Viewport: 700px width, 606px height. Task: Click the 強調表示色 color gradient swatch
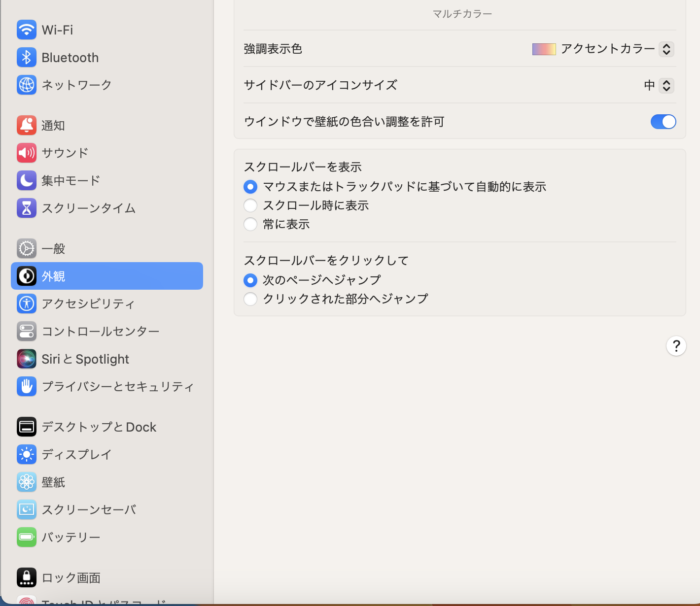click(544, 49)
